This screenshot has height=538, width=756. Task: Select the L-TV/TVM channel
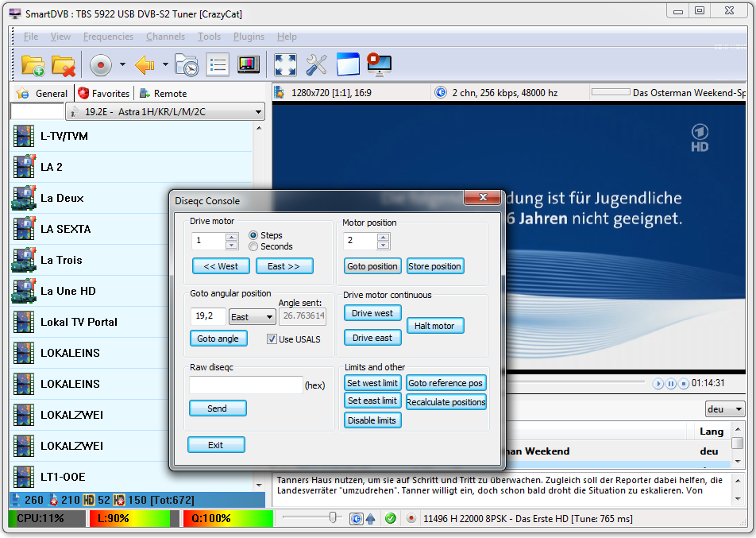click(x=131, y=136)
